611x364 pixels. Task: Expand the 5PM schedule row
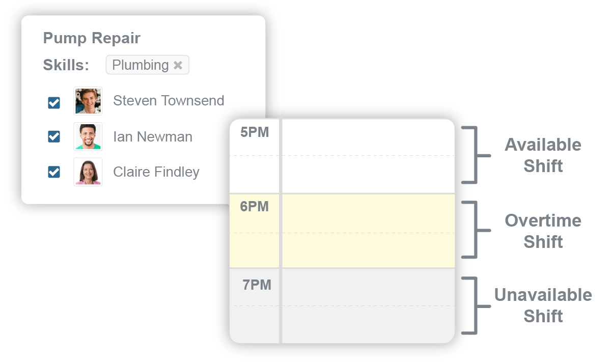(x=255, y=131)
